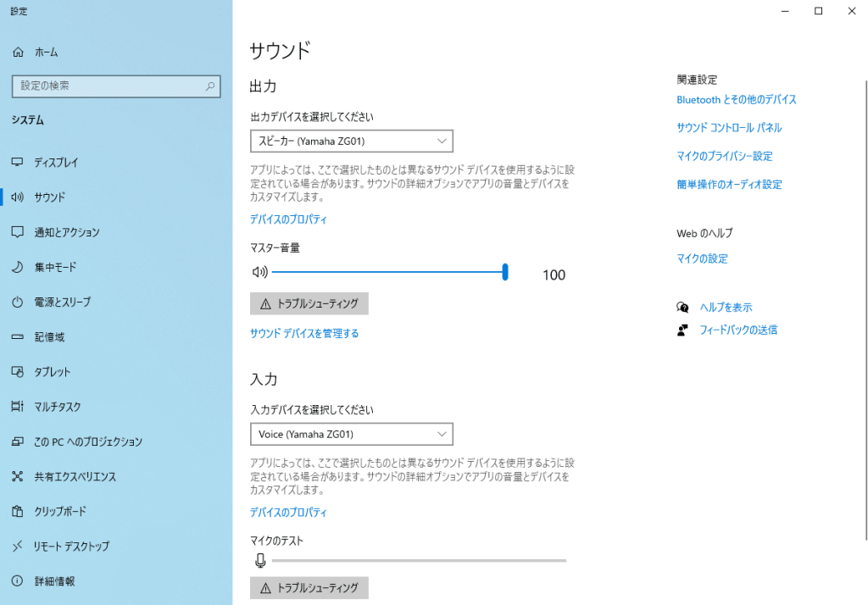Open the output device dropdown スピーカー (Yamaha ZG01)

(x=352, y=141)
